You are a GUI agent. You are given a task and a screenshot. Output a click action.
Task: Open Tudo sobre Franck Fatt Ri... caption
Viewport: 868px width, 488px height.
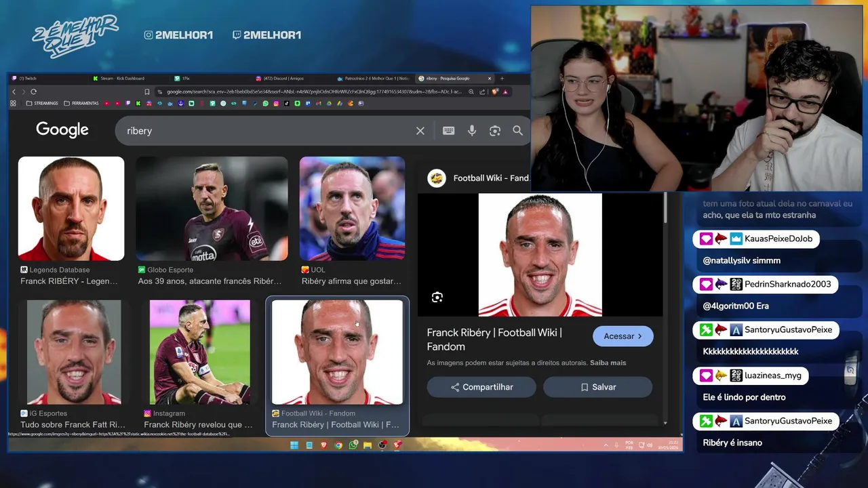point(73,425)
